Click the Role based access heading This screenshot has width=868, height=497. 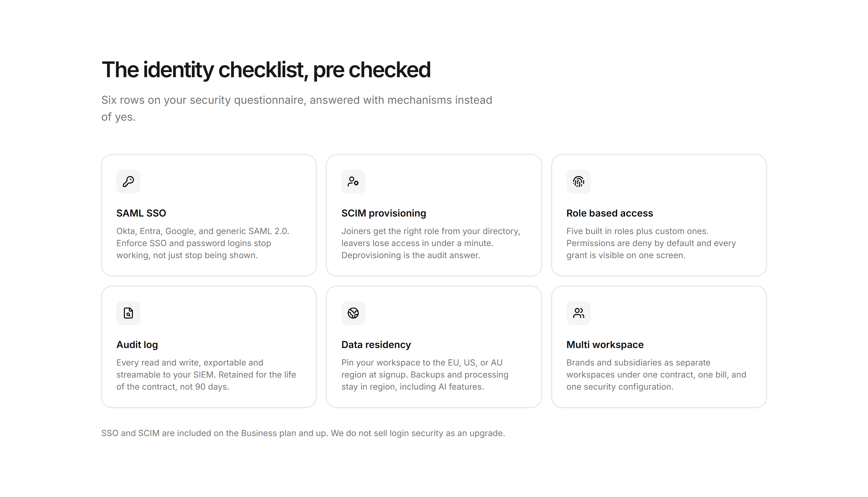609,213
